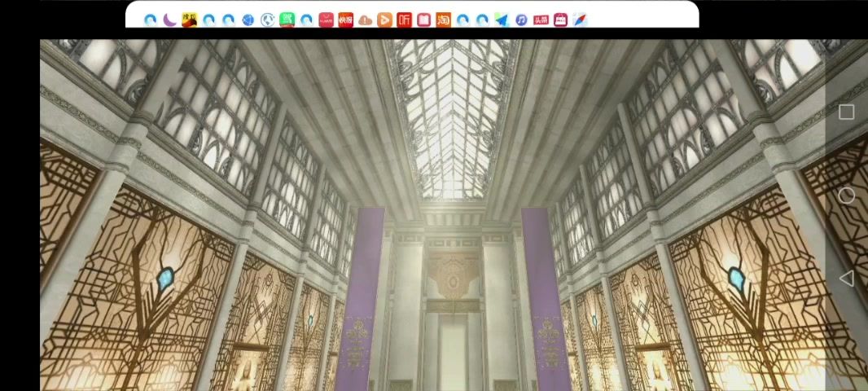Launch the orange play-button video app

coord(384,20)
